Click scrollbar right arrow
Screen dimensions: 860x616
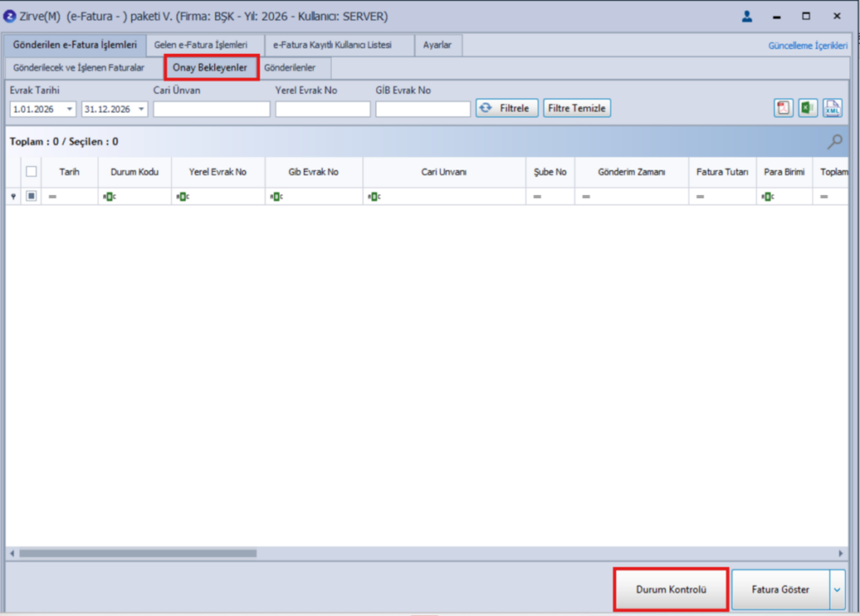point(840,554)
